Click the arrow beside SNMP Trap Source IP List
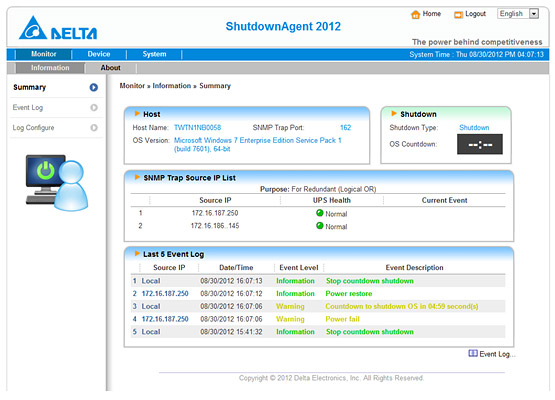This screenshot has width=555, height=400. (x=137, y=177)
